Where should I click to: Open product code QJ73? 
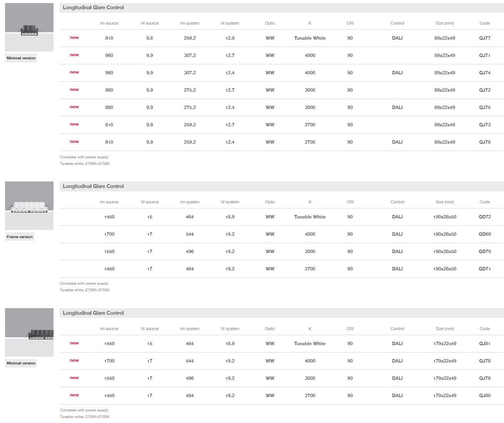(484, 125)
